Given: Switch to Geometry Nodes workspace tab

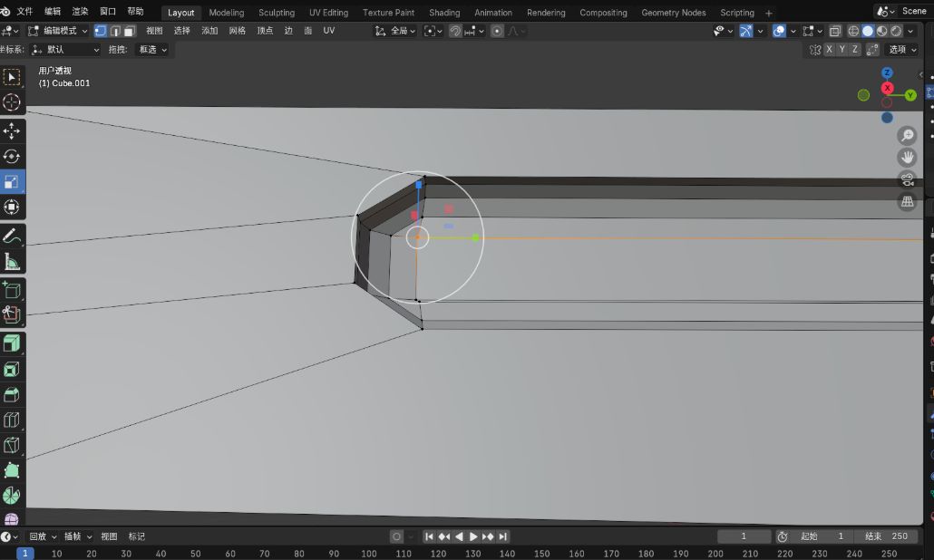Looking at the screenshot, I should (673, 13).
